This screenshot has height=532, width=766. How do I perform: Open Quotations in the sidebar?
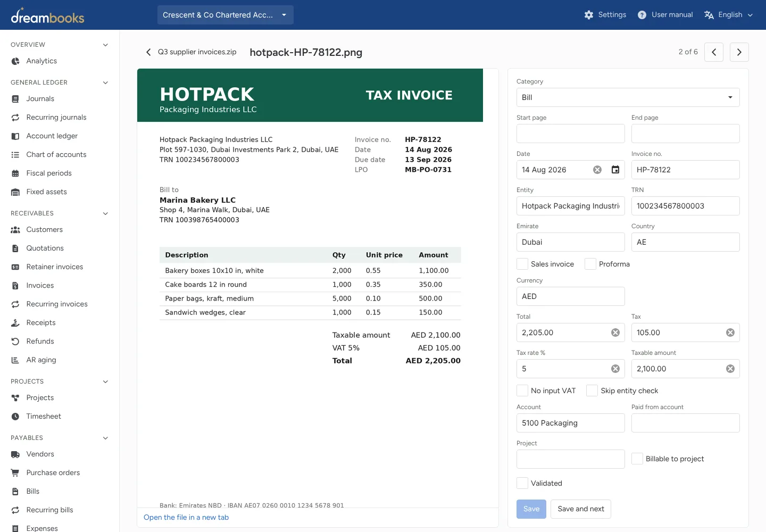point(45,248)
